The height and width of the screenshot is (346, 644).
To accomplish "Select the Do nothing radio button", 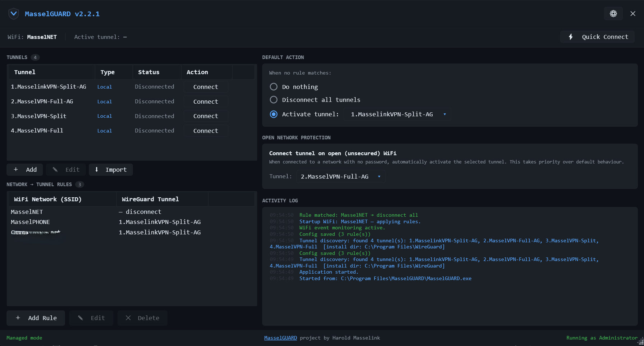I will pos(273,86).
